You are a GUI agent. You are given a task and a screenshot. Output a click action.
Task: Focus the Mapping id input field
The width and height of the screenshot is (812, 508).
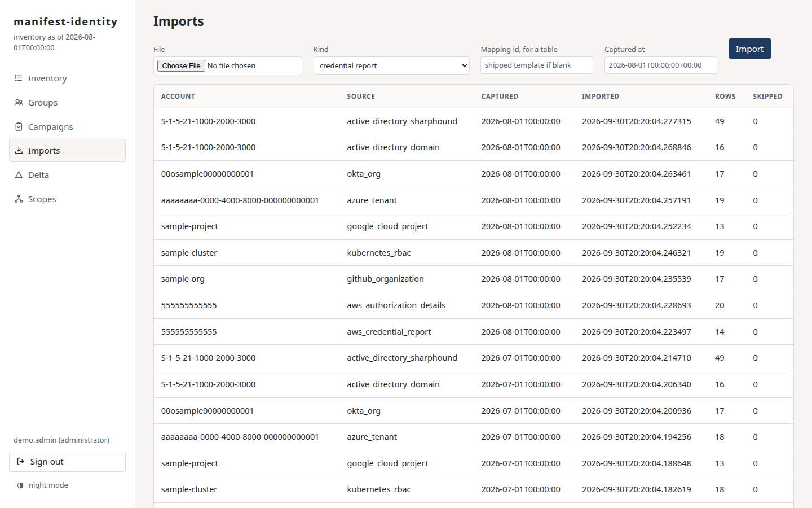click(537, 65)
